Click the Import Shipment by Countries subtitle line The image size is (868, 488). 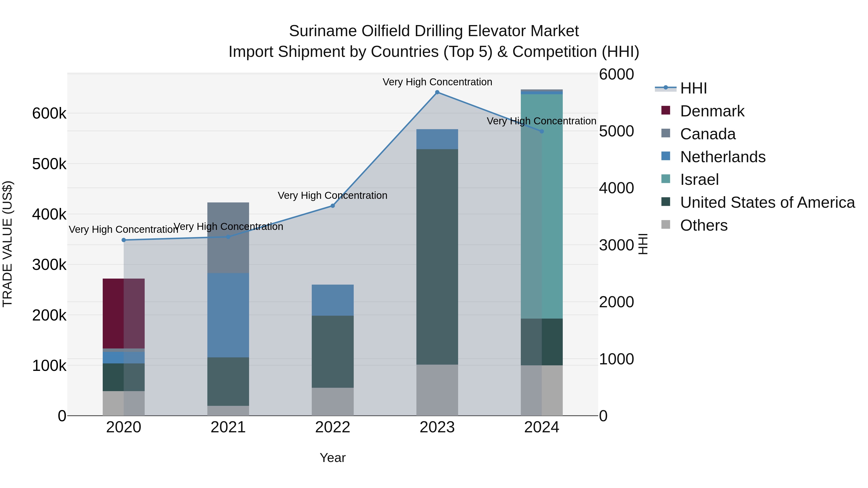[434, 52]
